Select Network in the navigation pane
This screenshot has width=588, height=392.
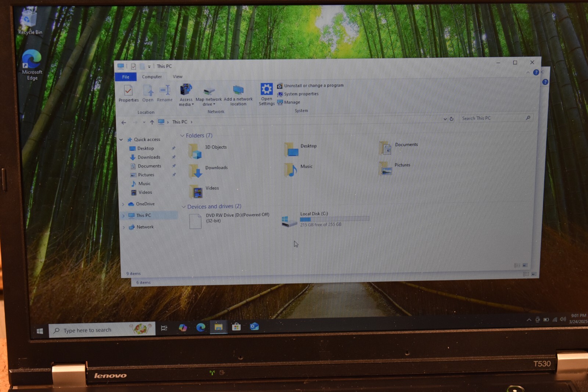pos(145,227)
